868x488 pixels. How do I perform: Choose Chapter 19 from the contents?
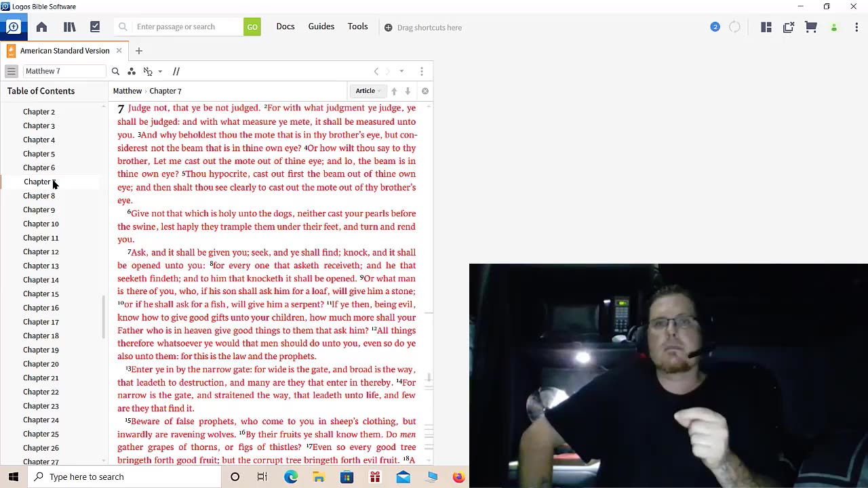pyautogui.click(x=41, y=350)
